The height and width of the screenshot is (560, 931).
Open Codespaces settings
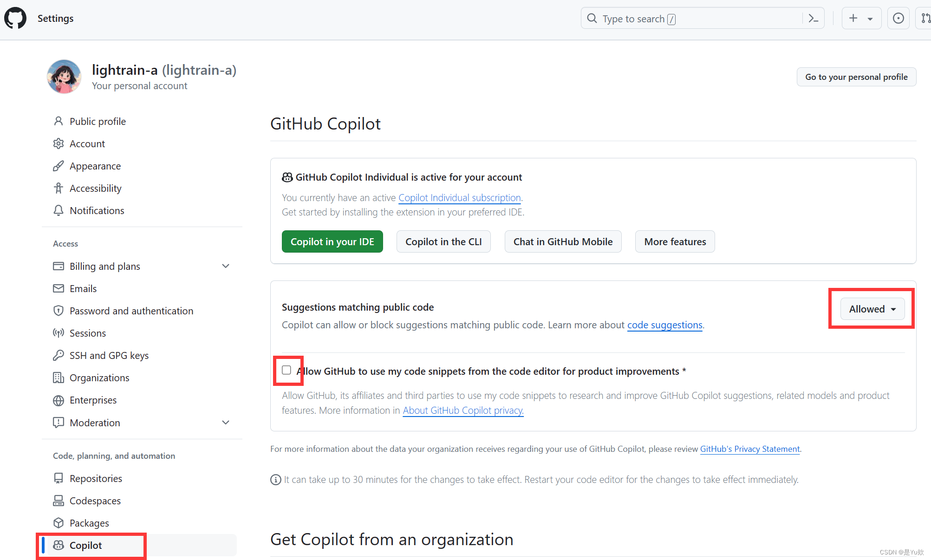pos(95,501)
